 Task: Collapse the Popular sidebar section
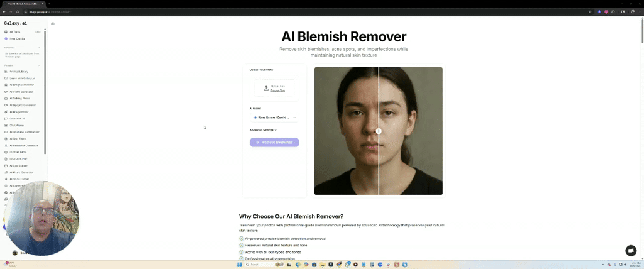pos(40,66)
